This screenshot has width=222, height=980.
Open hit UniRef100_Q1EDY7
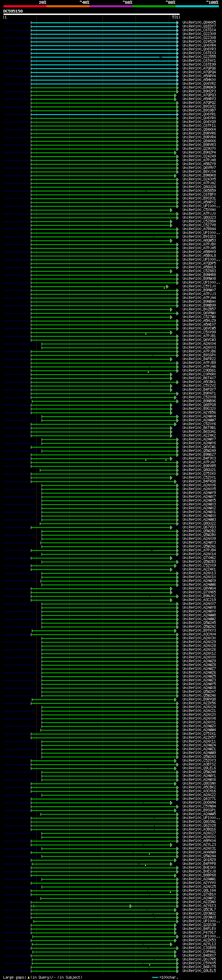199,26
